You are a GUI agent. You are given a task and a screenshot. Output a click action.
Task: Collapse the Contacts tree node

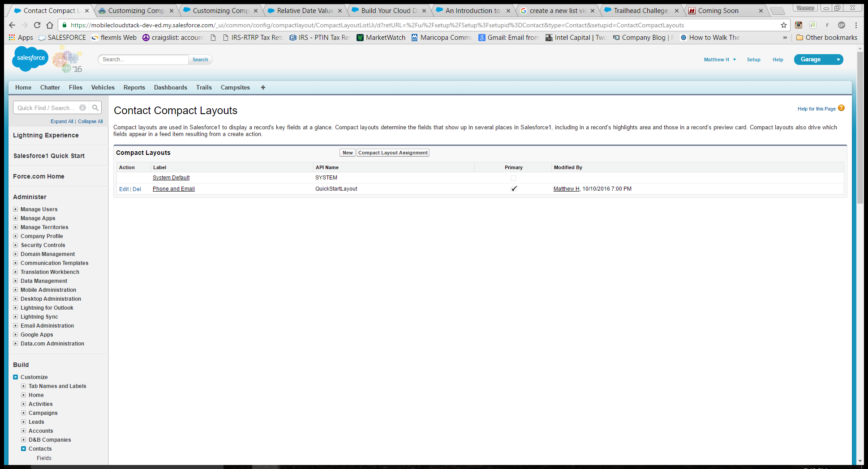coord(24,449)
